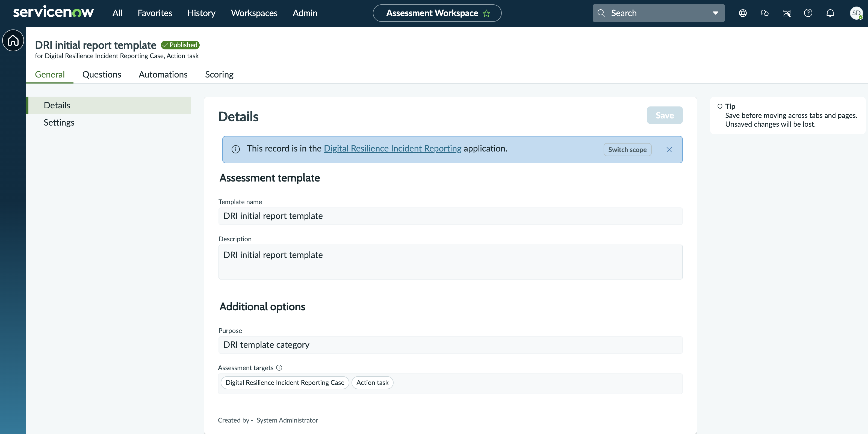The width and height of the screenshot is (868, 434).
Task: Follow the Digital Resilience Incident Reporting link
Action: coord(392,148)
